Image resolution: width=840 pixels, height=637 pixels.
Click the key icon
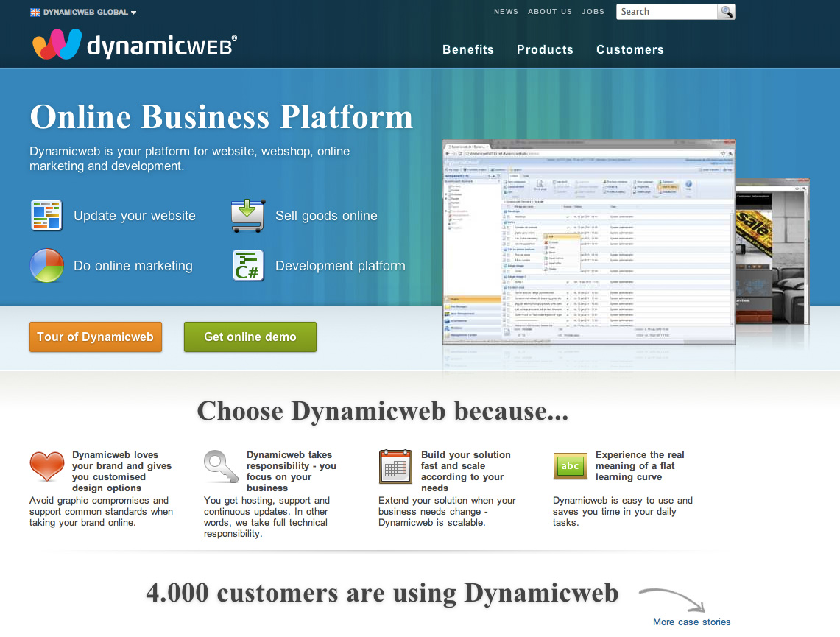point(221,466)
